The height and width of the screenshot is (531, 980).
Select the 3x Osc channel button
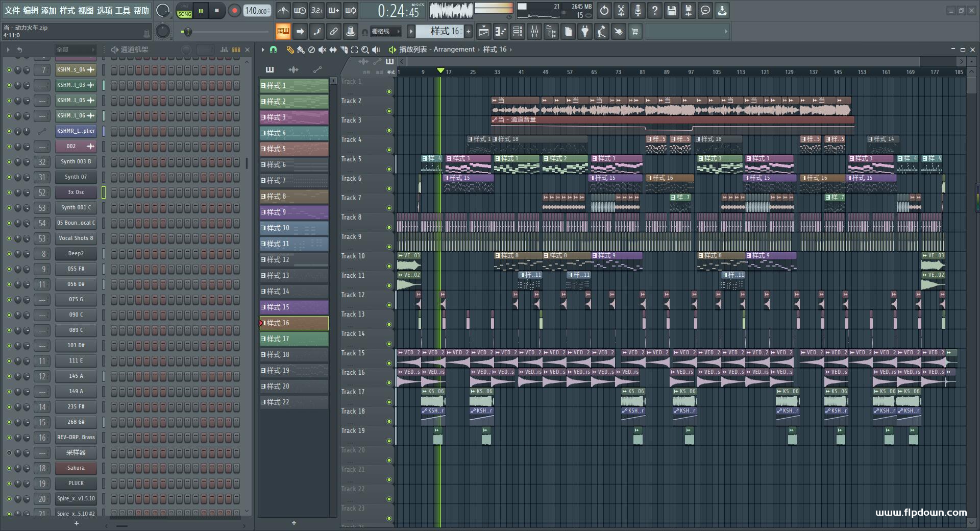pos(76,192)
